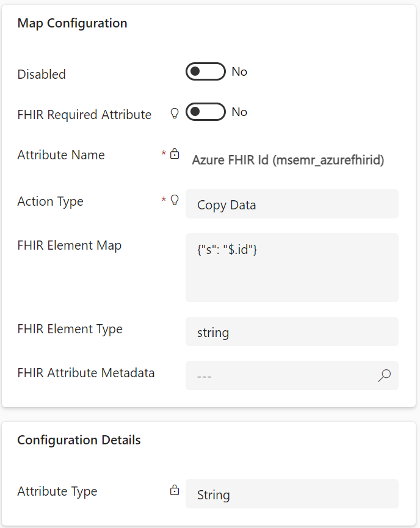Click lightbulb icon beside FHIR Required Attribute
The width and height of the screenshot is (420, 528).
coord(175,113)
